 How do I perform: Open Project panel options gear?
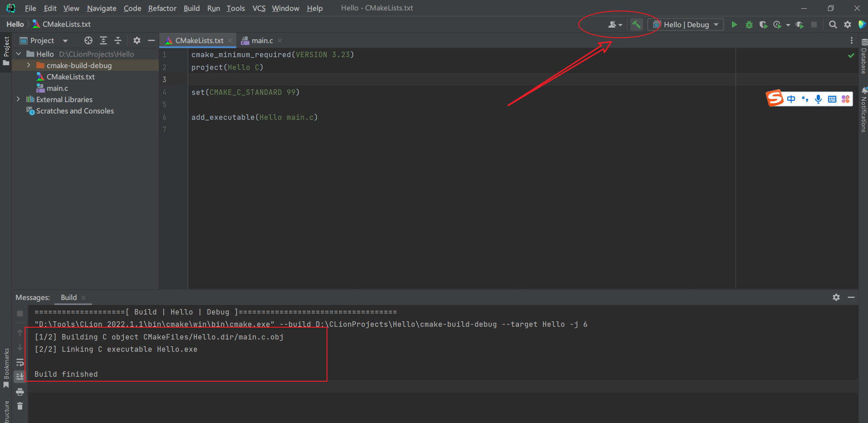pos(137,40)
